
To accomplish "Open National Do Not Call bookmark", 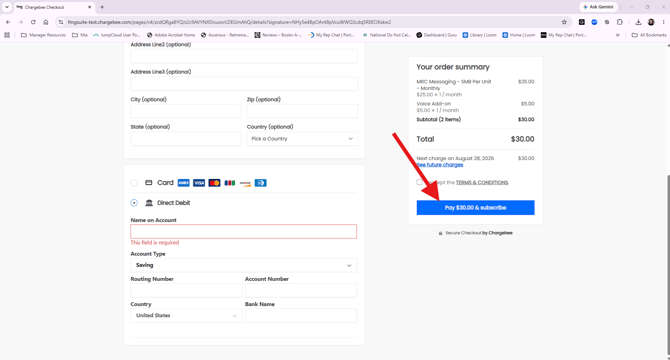I will pos(386,35).
